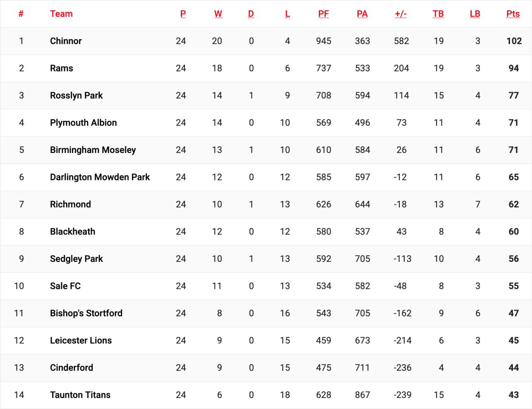Sort the table by the Pts column
532x409 pixels.
512,14
